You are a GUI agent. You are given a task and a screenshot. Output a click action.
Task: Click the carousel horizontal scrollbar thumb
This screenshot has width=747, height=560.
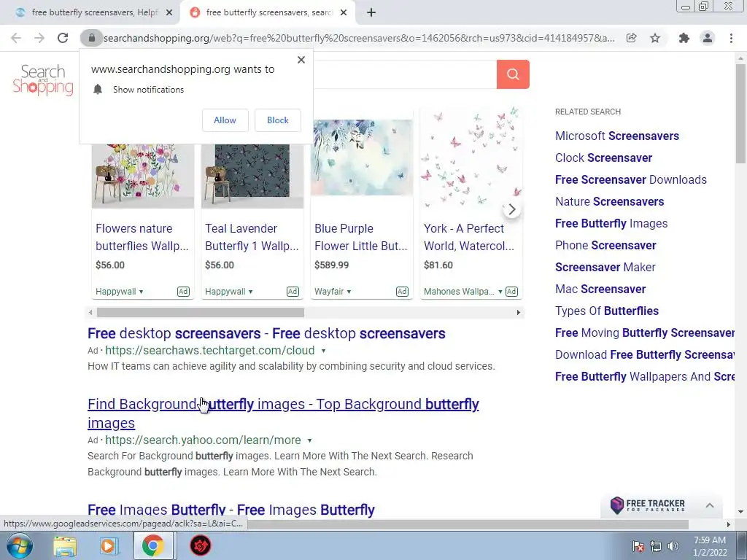pyautogui.click(x=201, y=313)
